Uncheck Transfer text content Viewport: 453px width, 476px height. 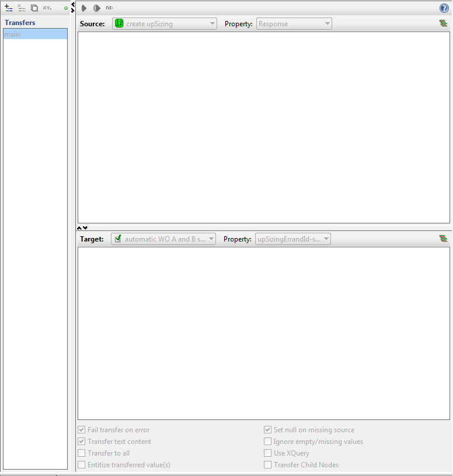tap(82, 442)
